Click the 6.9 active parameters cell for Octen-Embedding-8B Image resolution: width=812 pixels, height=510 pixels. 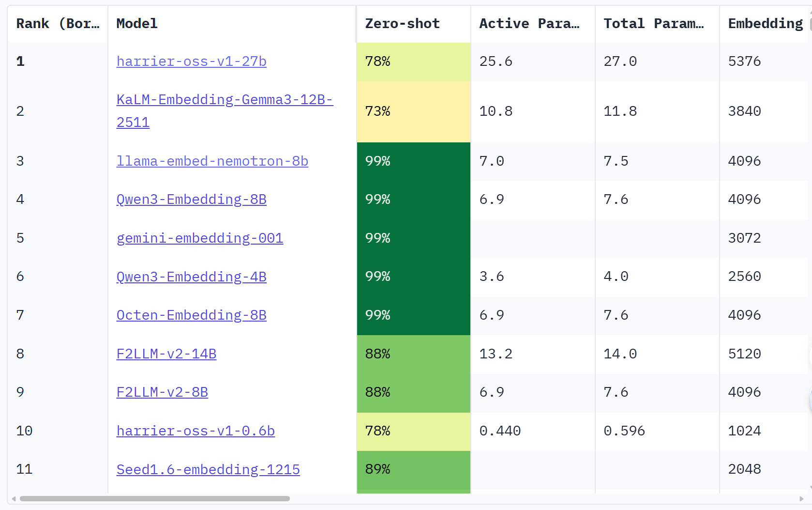pyautogui.click(x=533, y=315)
